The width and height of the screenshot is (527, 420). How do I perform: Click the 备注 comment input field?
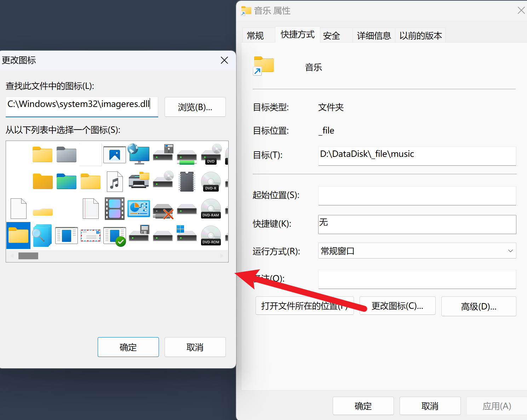pos(417,279)
